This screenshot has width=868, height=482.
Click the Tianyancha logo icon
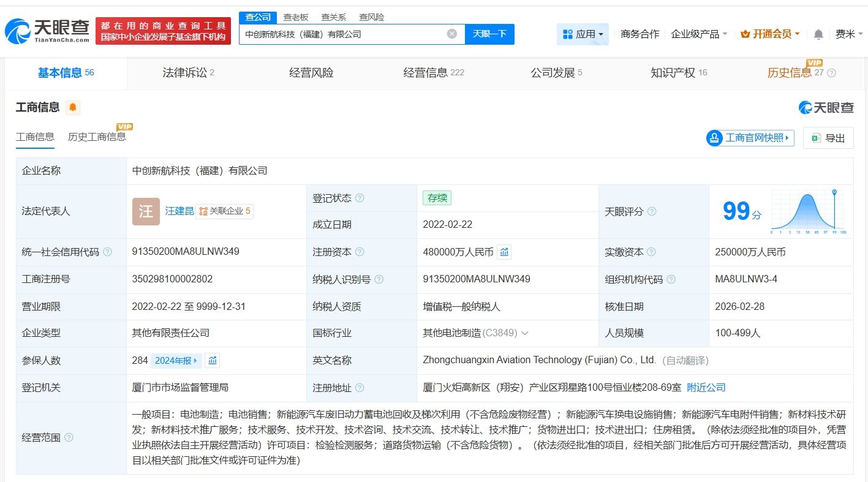click(18, 29)
